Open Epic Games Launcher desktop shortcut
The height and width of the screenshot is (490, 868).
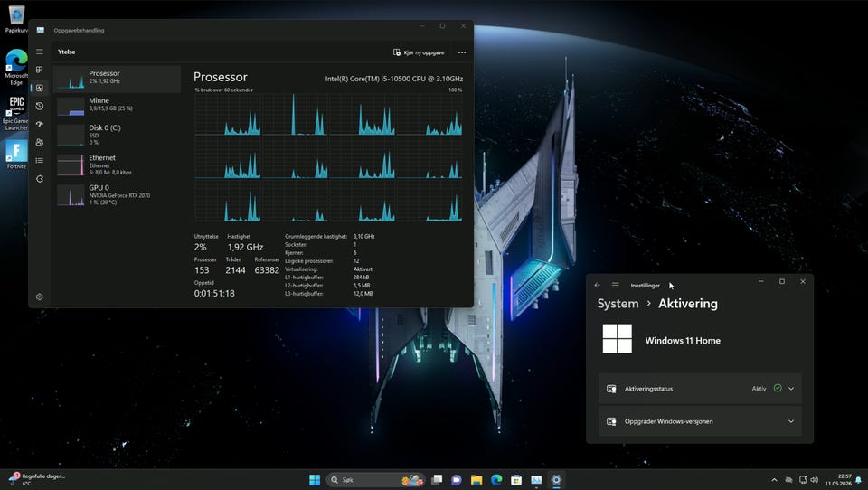16,113
